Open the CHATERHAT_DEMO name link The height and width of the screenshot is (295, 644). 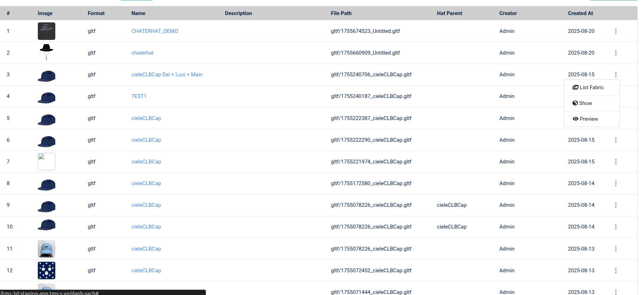pyautogui.click(x=155, y=31)
